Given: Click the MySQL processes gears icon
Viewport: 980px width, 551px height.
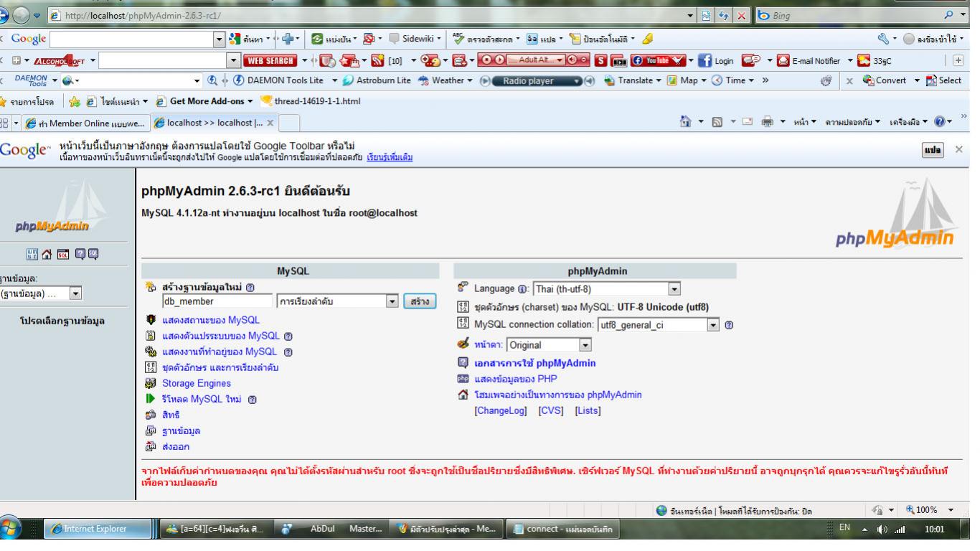Looking at the screenshot, I should pyautogui.click(x=150, y=352).
